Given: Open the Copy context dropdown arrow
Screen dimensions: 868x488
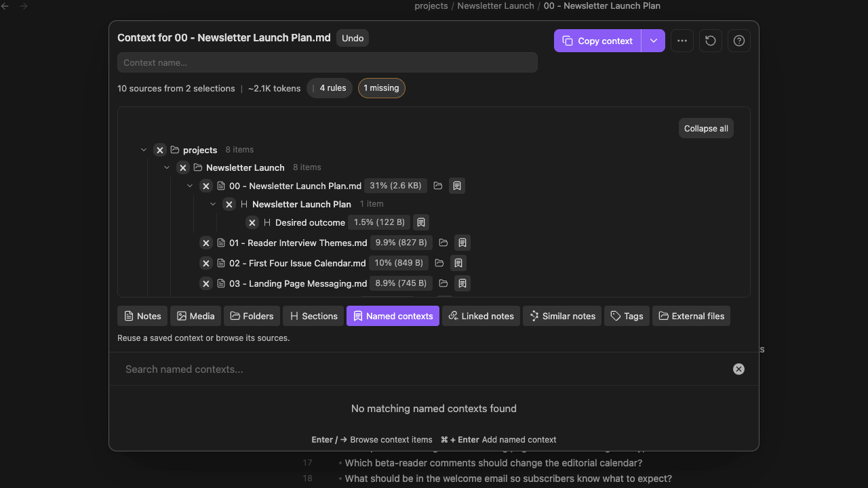Looking at the screenshot, I should coord(653,41).
